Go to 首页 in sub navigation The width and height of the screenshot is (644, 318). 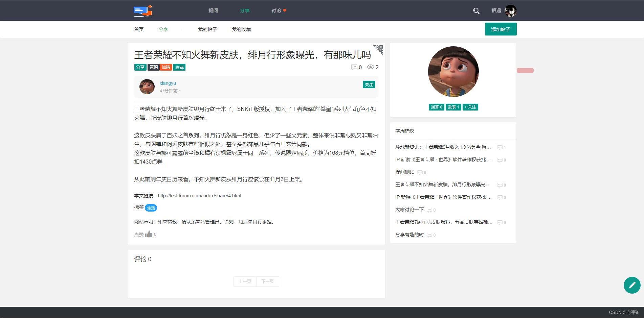(x=139, y=29)
